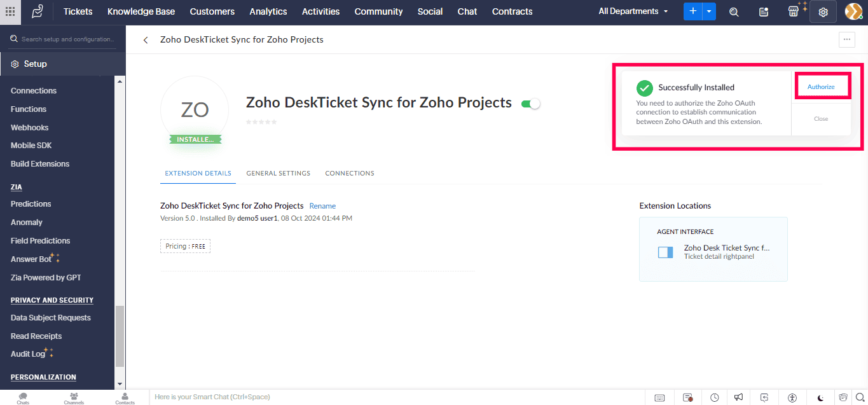The image size is (868, 405).
Task: Open Data Subject Requests
Action: pos(51,318)
